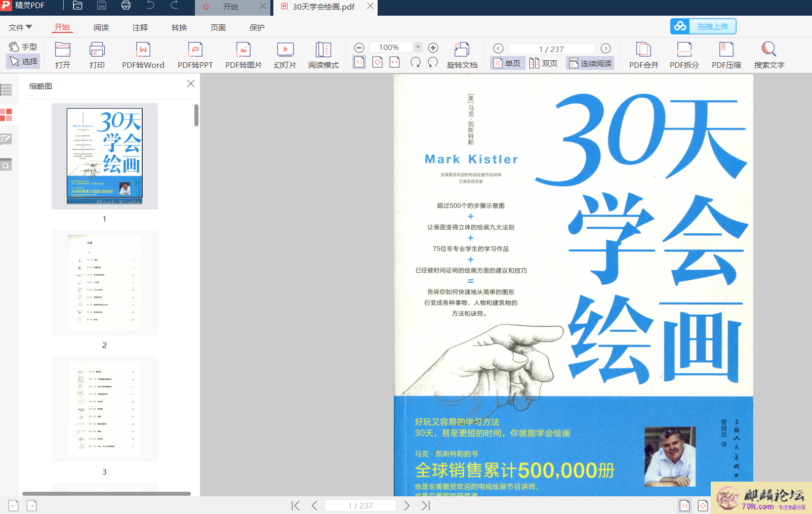
Task: Open the search sidebar icon
Action: (6, 164)
